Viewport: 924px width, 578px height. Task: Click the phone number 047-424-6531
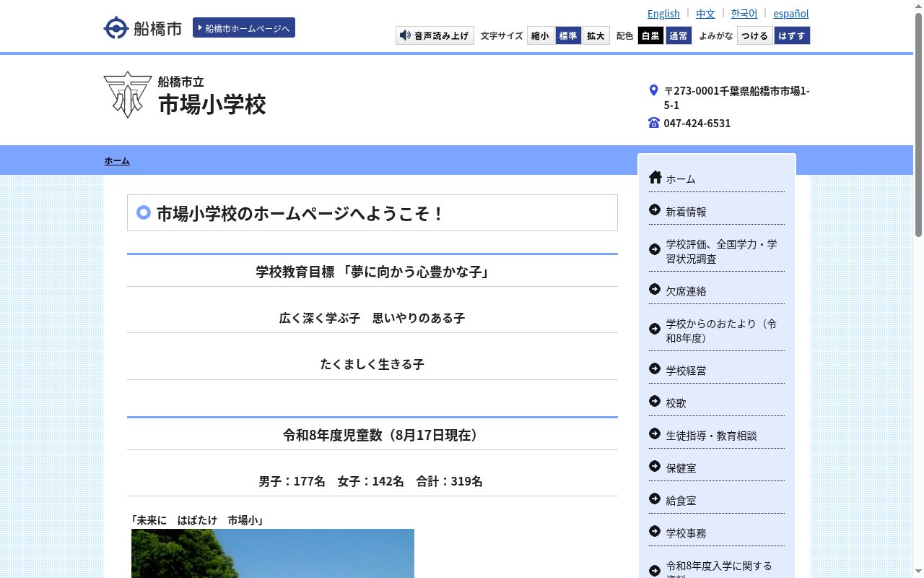[697, 123]
